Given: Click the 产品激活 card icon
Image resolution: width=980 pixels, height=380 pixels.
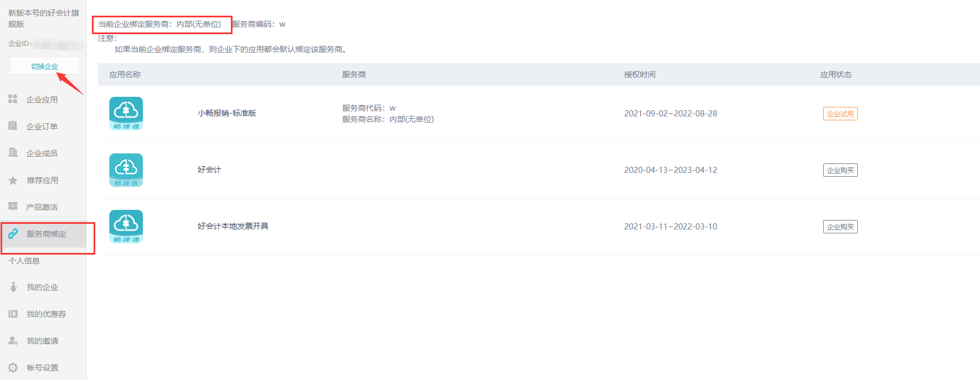Looking at the screenshot, I should (x=13, y=207).
